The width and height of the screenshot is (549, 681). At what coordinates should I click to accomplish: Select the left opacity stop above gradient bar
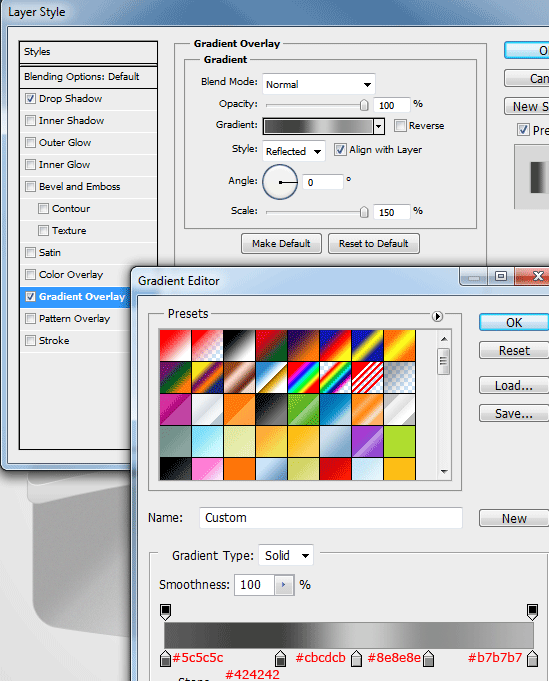(x=165, y=612)
